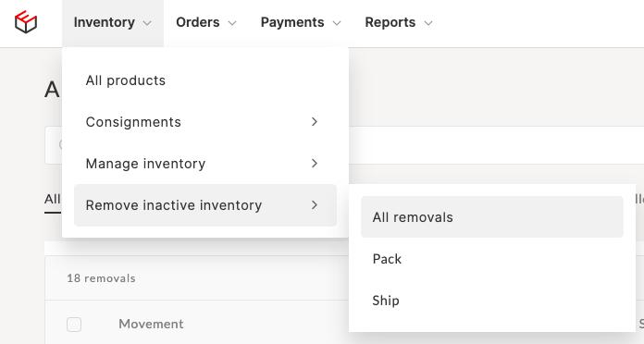644x344 pixels.
Task: Open the Inventory menu
Action: click(113, 23)
